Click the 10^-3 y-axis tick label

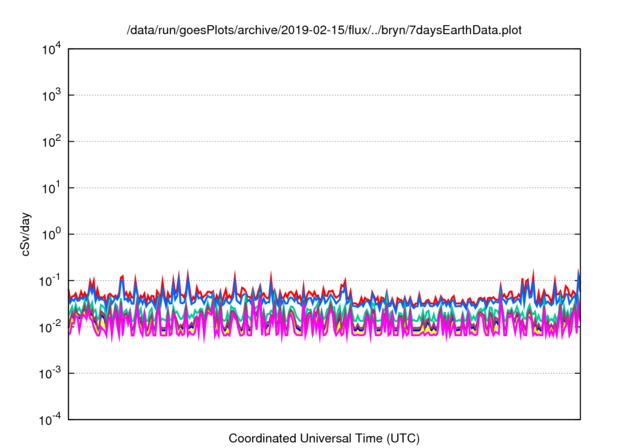tap(50, 374)
